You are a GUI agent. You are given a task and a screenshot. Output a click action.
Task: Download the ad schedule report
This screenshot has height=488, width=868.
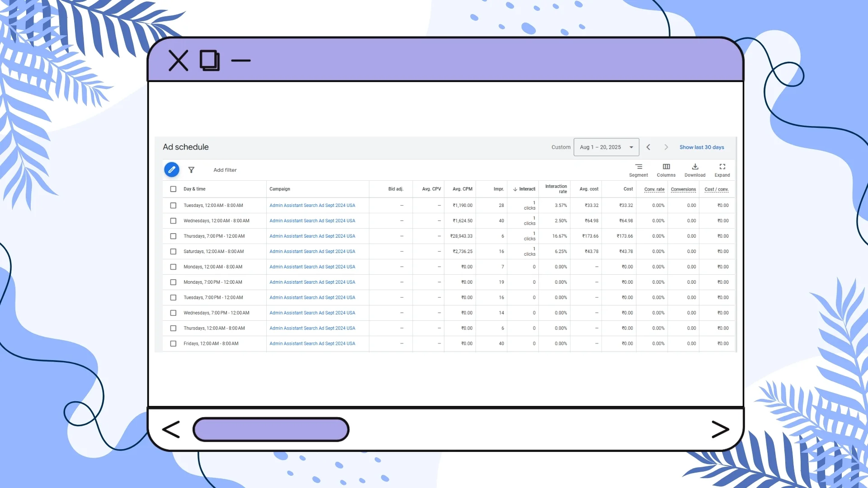(x=695, y=170)
